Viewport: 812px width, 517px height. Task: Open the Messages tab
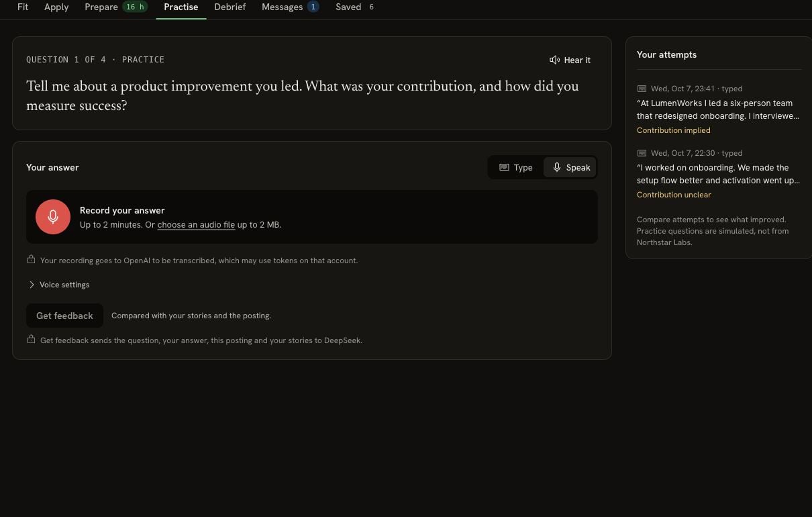click(x=290, y=7)
